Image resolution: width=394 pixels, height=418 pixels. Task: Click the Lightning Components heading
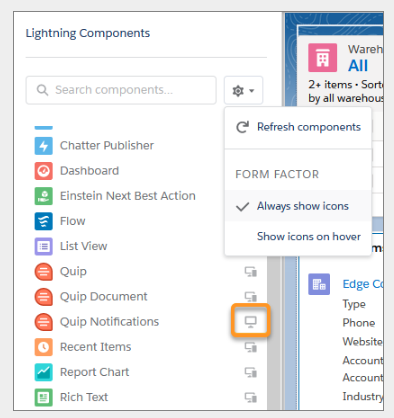(x=88, y=33)
